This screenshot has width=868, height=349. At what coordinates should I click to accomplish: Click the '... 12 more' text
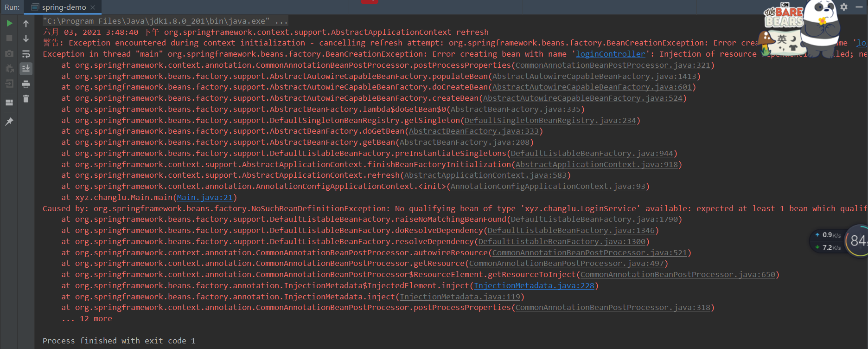87,318
